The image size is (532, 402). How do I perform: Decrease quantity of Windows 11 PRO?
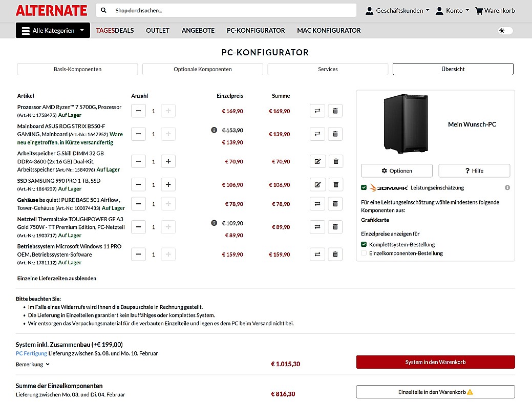tap(138, 255)
